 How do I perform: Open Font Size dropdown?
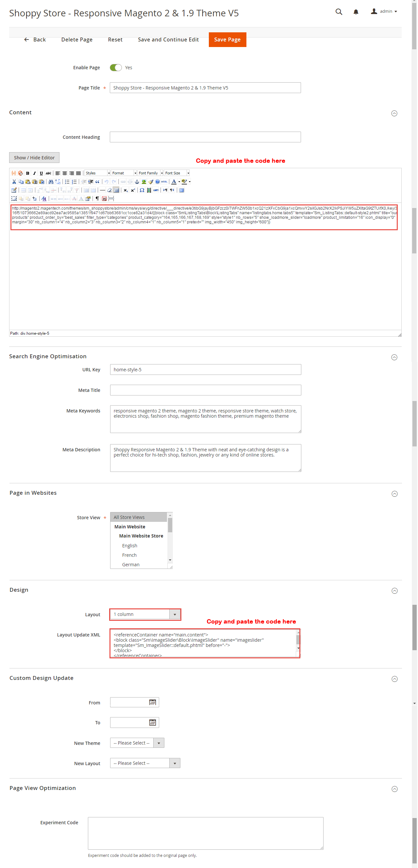176,173
